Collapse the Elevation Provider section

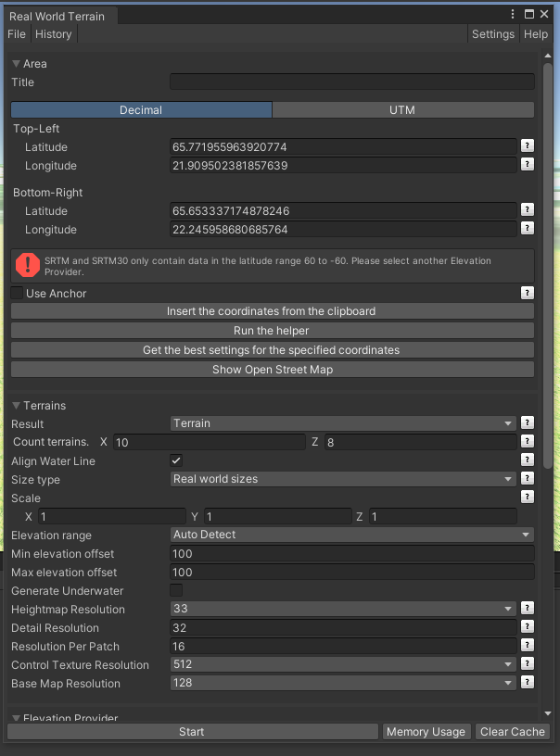click(x=16, y=718)
